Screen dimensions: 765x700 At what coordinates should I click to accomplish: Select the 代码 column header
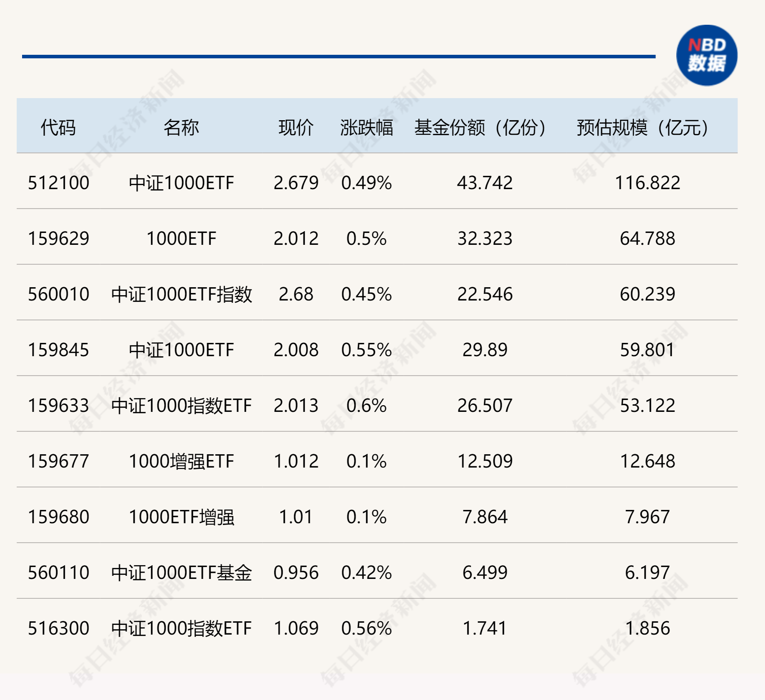pyautogui.click(x=58, y=128)
